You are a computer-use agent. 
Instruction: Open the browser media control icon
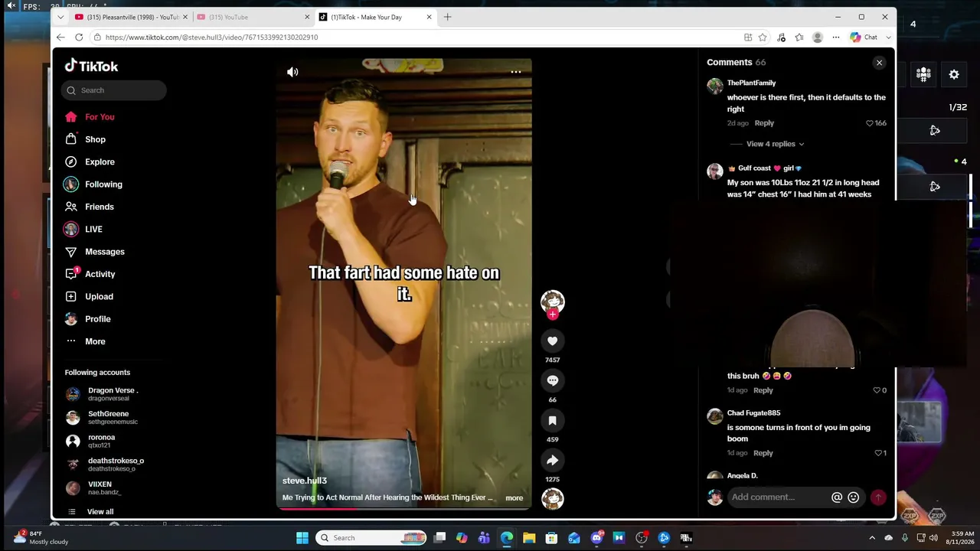[781, 37]
